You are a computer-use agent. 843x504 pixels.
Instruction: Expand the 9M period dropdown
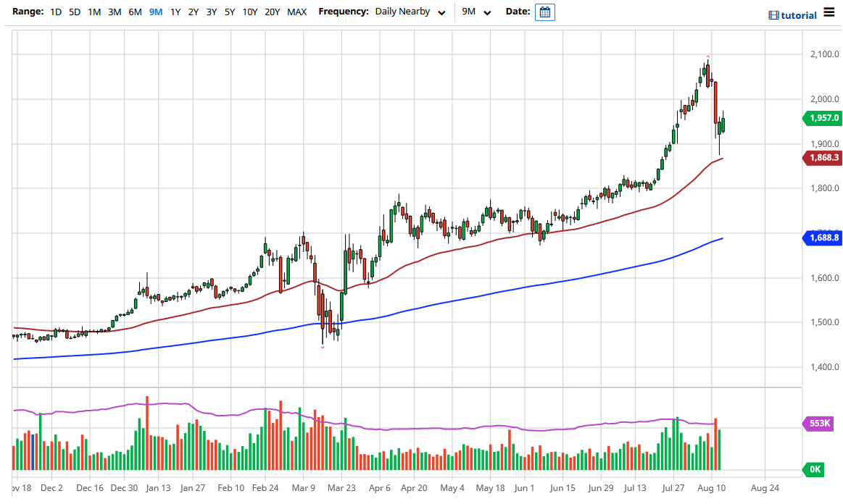[476, 12]
